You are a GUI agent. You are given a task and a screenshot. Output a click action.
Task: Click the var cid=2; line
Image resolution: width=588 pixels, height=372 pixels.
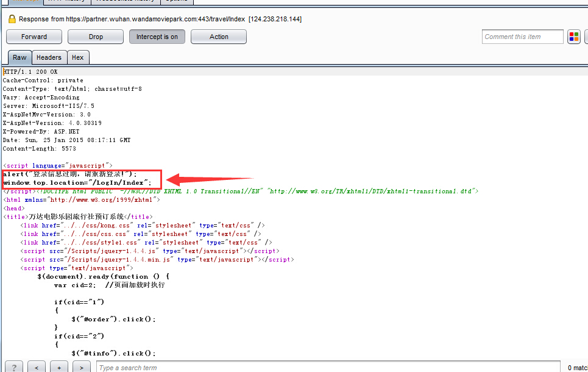110,285
